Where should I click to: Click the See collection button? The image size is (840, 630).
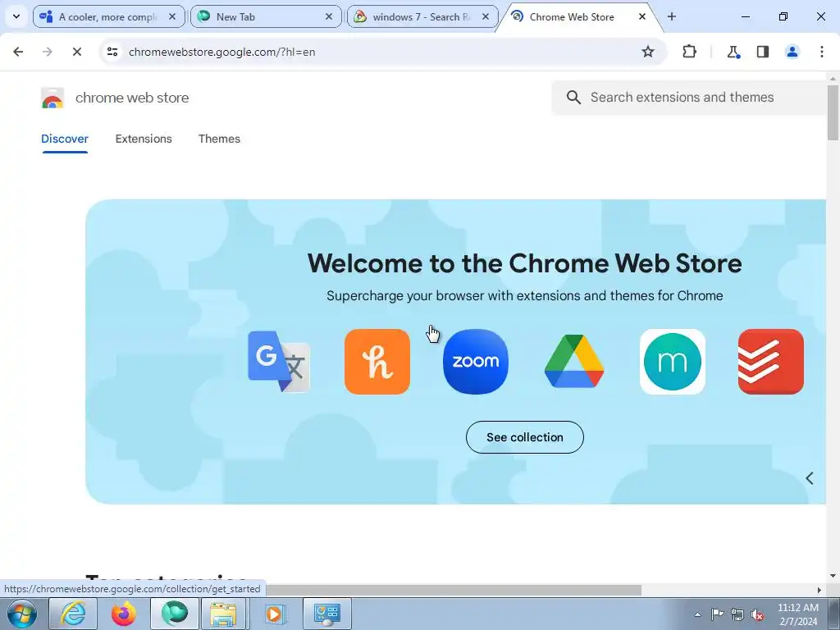524,437
